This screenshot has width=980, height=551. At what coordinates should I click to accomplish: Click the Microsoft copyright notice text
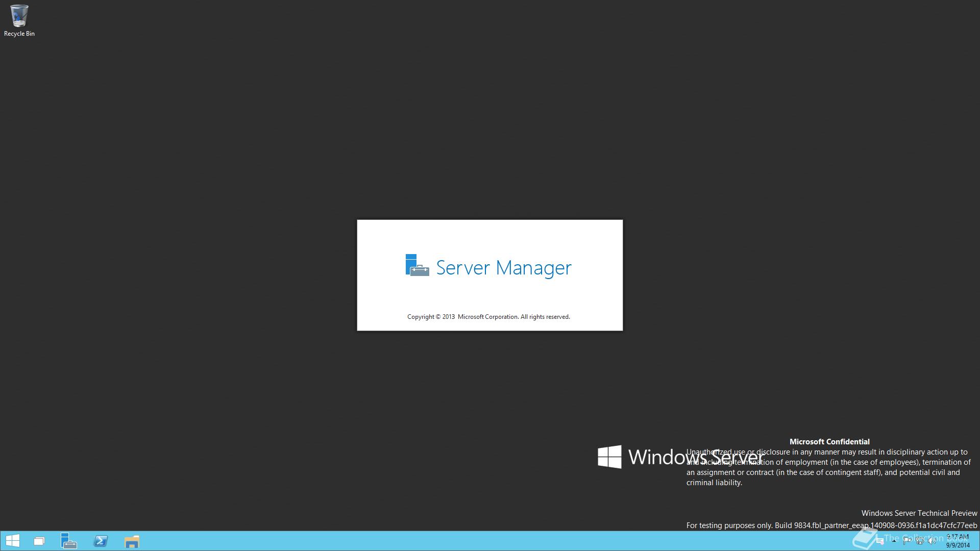(x=488, y=317)
